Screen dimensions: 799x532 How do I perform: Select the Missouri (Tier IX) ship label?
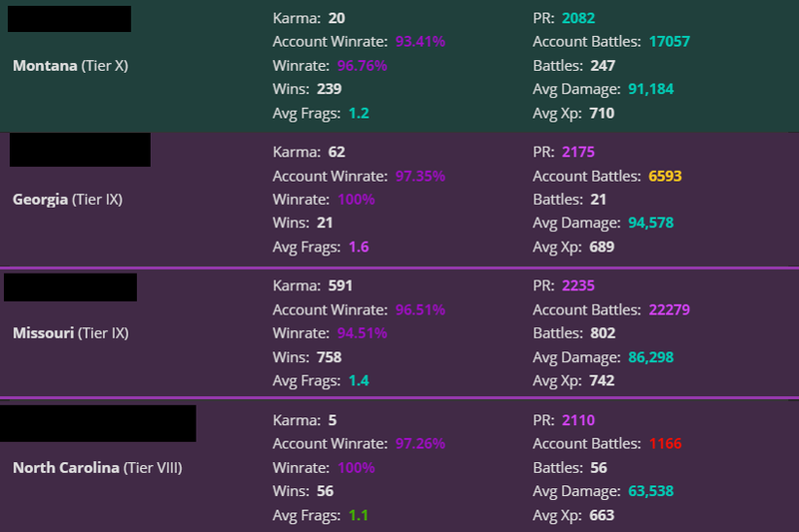point(70,333)
